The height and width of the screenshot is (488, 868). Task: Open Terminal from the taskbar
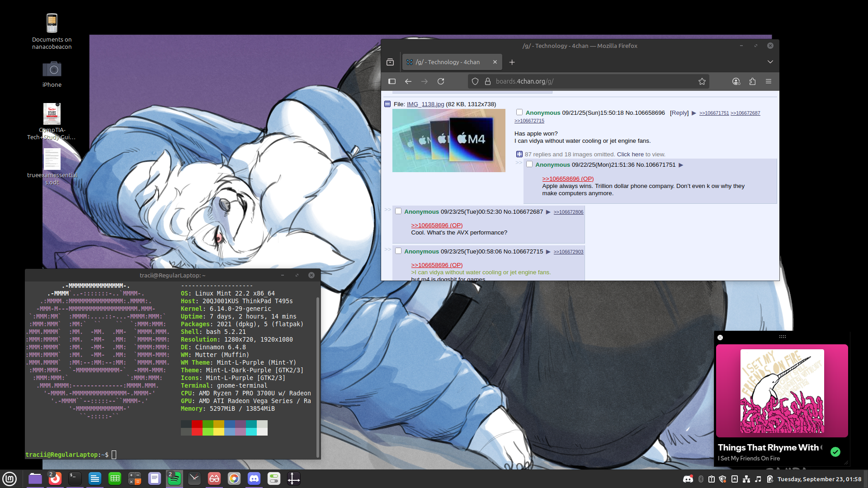pos(75,479)
